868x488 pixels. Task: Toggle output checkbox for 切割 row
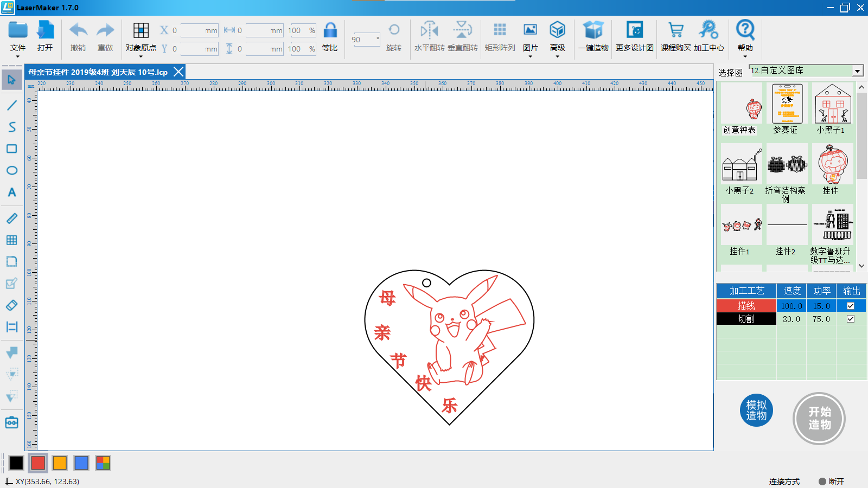point(851,319)
